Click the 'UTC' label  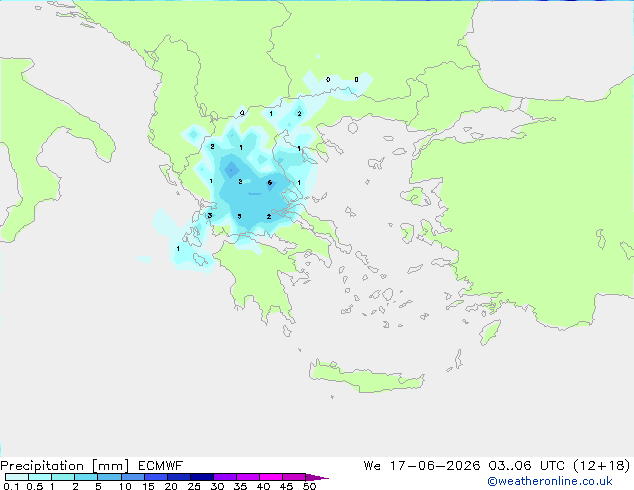pos(552,466)
